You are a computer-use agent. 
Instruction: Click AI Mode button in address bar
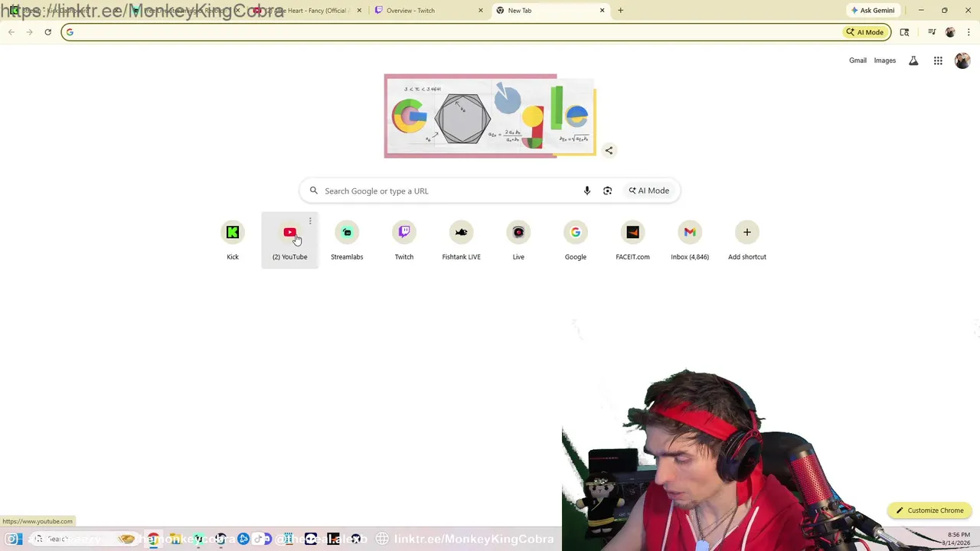point(865,32)
